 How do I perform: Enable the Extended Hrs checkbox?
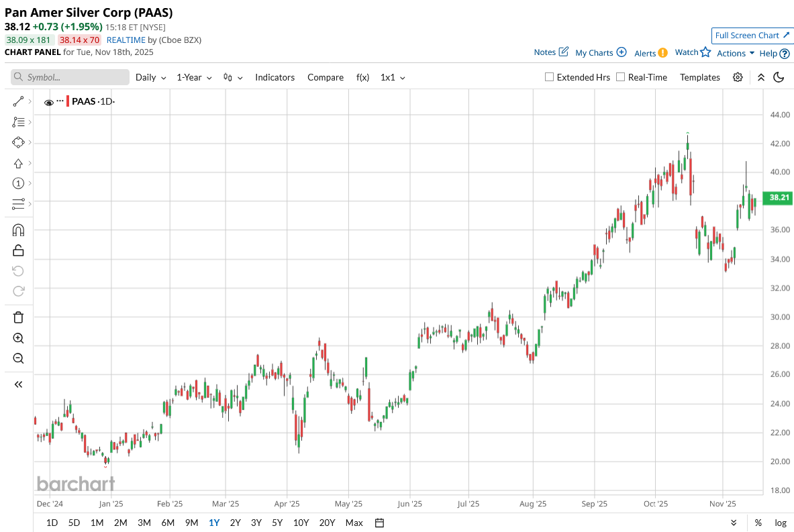550,77
